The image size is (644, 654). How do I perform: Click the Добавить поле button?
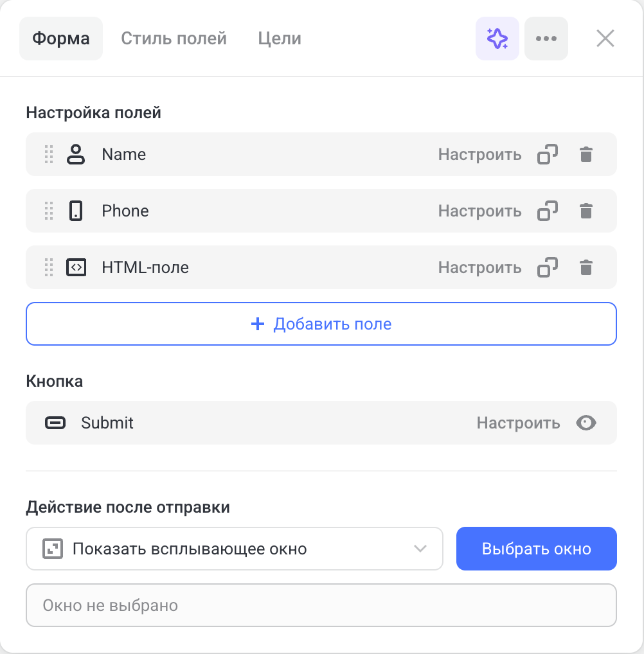click(321, 324)
